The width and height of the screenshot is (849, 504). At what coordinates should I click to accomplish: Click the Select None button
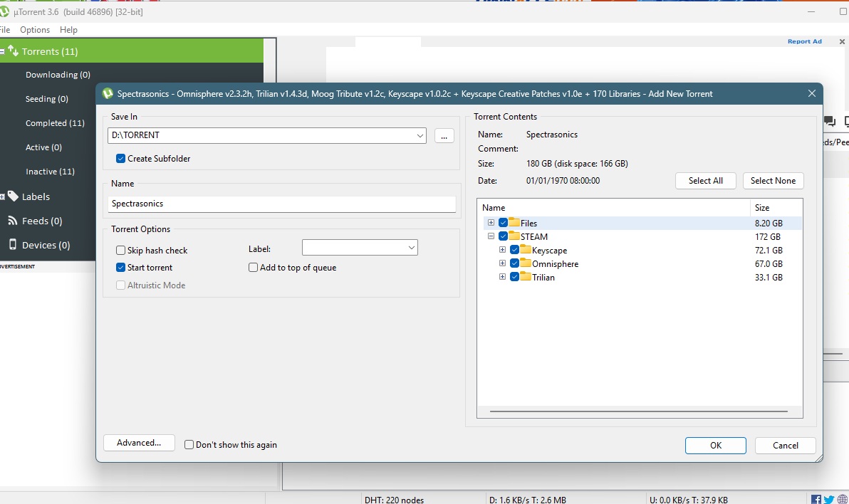pos(774,181)
